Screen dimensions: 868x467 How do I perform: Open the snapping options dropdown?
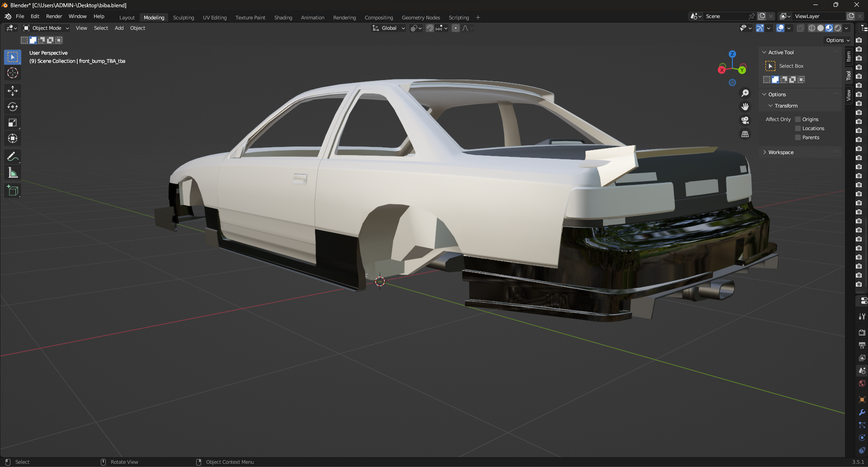[441, 28]
